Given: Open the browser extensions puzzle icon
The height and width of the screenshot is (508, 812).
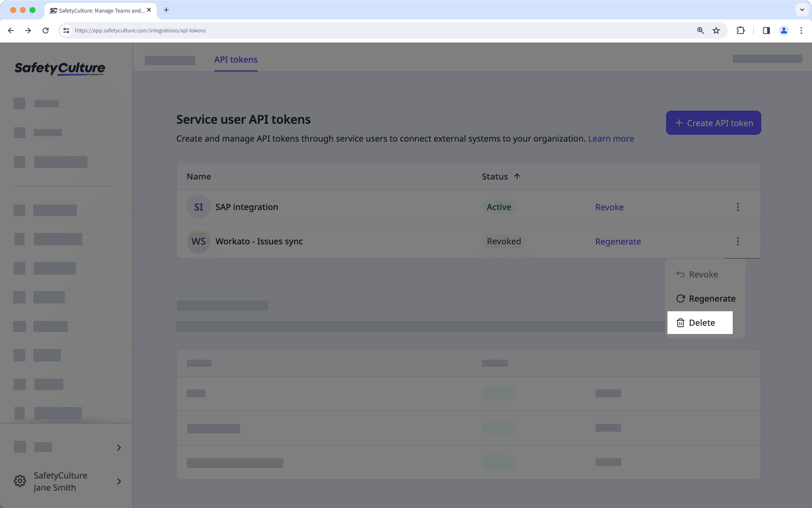Looking at the screenshot, I should tap(740, 30).
